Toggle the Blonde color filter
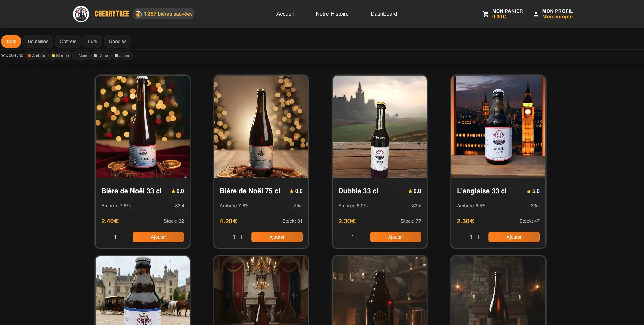Viewport: 644px width, 325px height. pyautogui.click(x=60, y=56)
